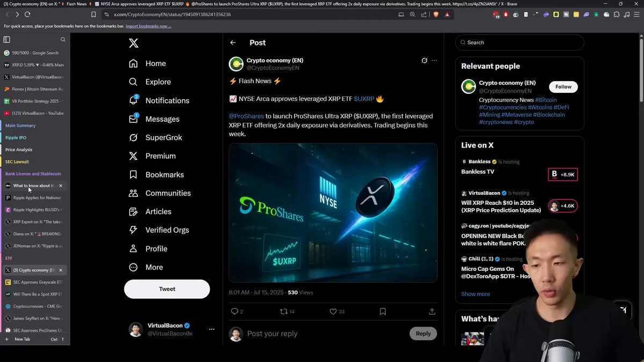Click the Brave Rewards triangle icon
The image size is (644, 362).
(x=447, y=14)
